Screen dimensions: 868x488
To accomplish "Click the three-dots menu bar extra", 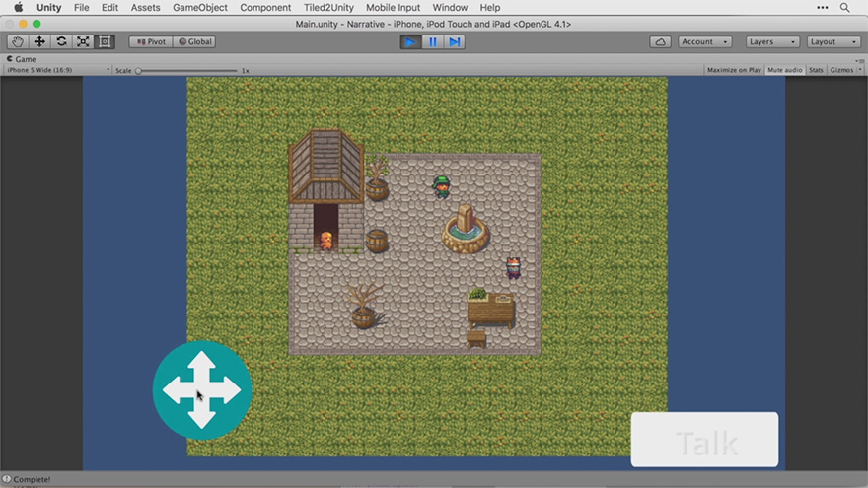I will click(823, 7).
